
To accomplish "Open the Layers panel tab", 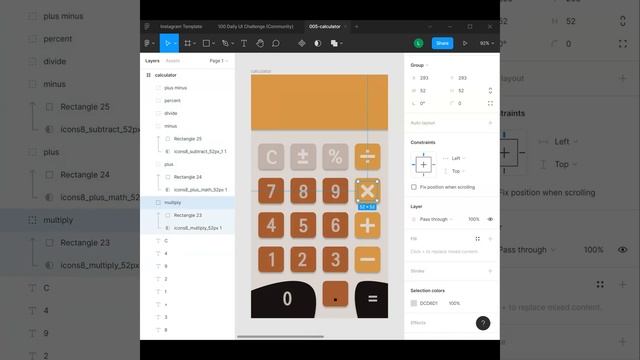I will coord(152,61).
